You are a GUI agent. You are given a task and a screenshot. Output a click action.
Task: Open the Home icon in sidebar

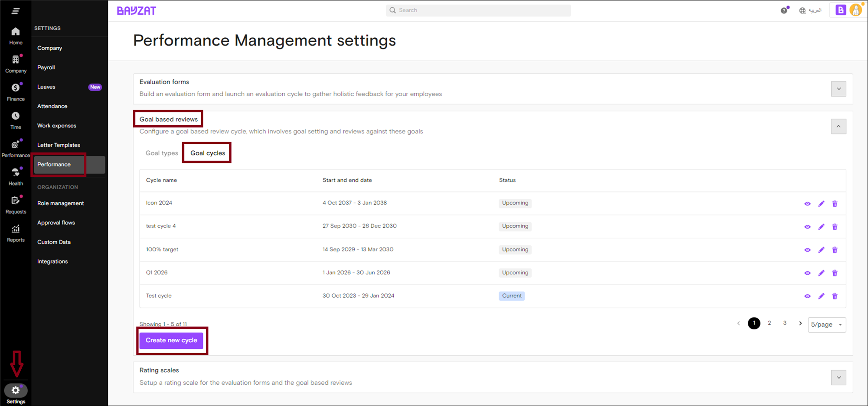tap(16, 32)
